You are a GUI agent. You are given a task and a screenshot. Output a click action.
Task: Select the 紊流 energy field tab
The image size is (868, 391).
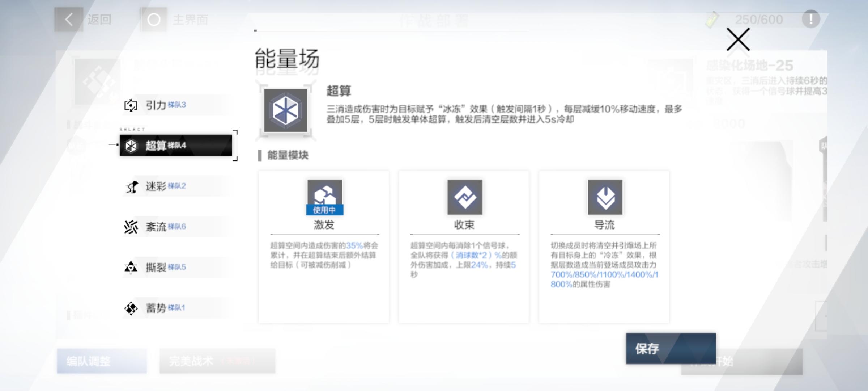[176, 227]
